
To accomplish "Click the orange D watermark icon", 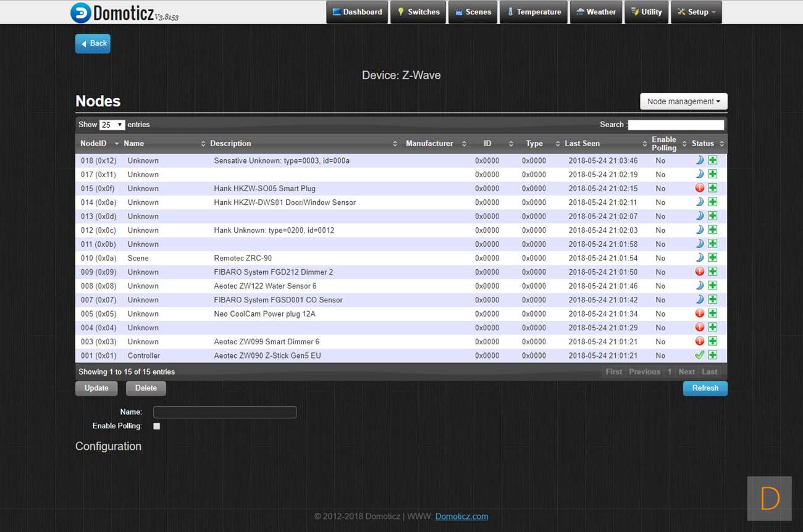I will (x=769, y=498).
